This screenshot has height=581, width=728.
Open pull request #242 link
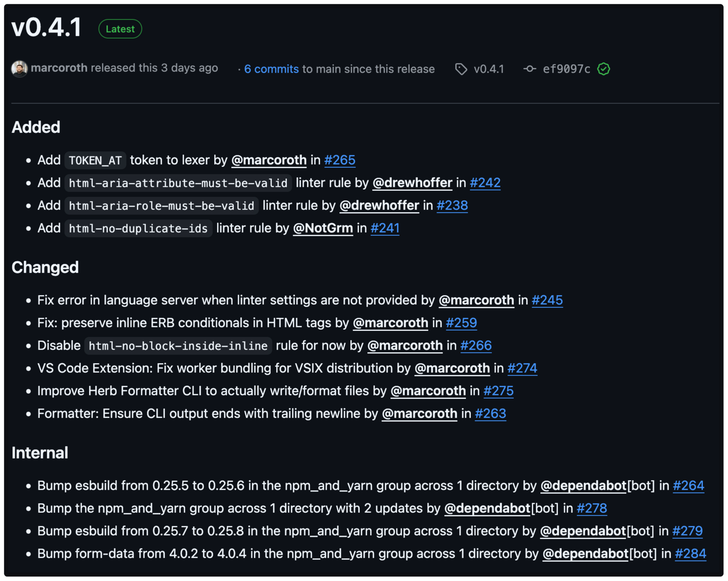[x=485, y=183]
